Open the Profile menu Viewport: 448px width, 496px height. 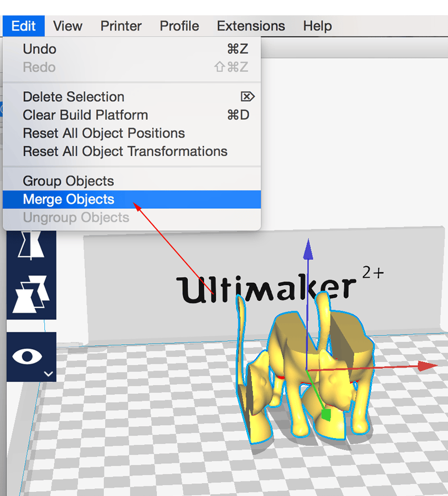pos(179,26)
